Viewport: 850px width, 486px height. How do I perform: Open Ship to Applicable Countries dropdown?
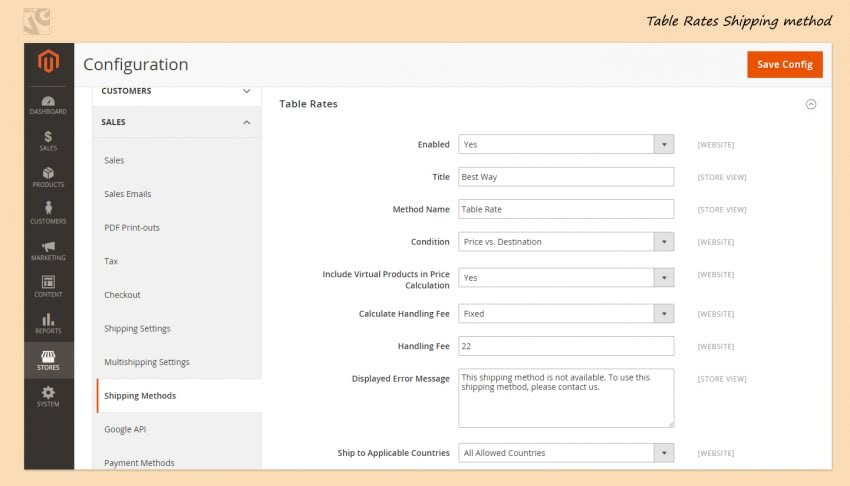pos(566,453)
